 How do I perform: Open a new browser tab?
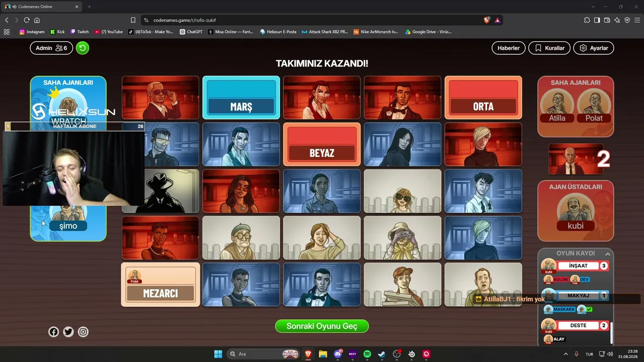pyautogui.click(x=89, y=7)
